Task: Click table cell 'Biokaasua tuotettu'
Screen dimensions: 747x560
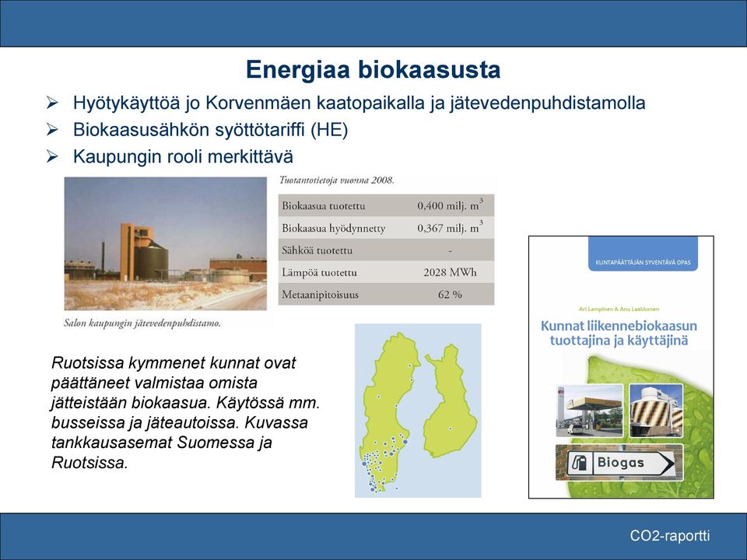Action: [x=324, y=206]
